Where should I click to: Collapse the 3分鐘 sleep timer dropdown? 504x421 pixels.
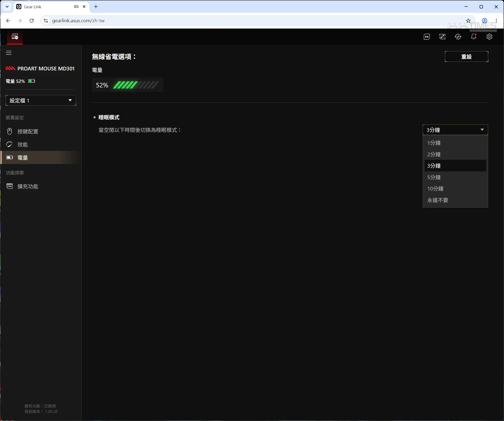[455, 130]
